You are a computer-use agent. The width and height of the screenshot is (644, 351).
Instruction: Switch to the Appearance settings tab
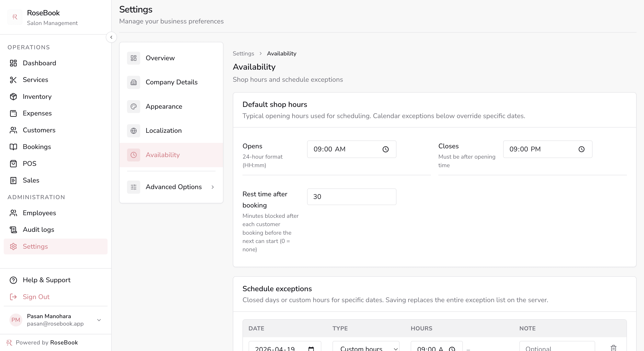(171, 106)
